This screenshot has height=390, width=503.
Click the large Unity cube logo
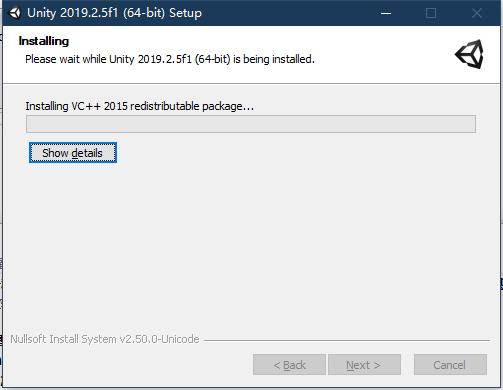pos(469,54)
